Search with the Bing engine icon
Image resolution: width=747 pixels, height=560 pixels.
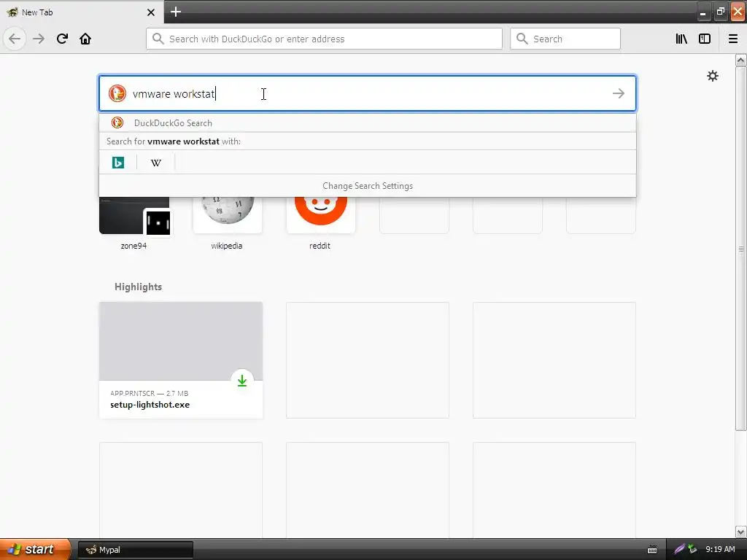tap(118, 163)
